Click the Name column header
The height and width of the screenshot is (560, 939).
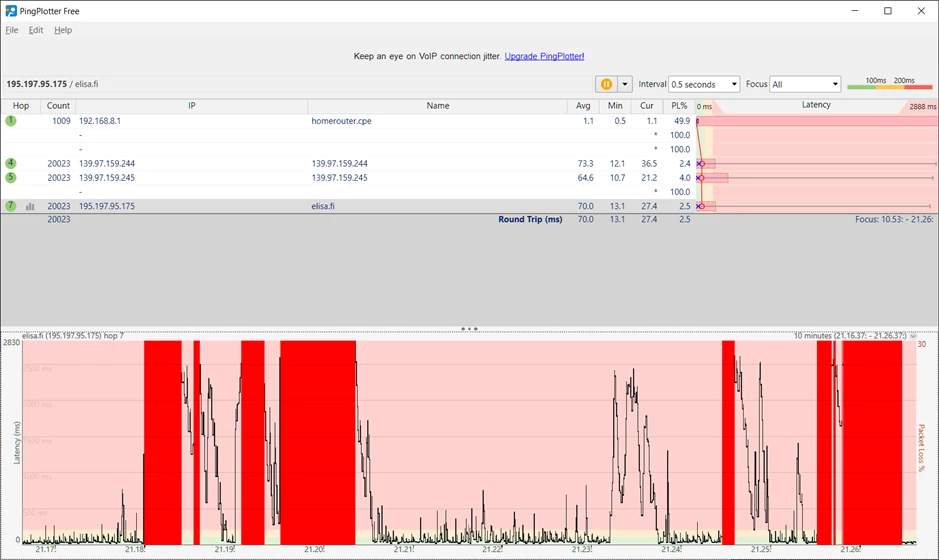(438, 105)
